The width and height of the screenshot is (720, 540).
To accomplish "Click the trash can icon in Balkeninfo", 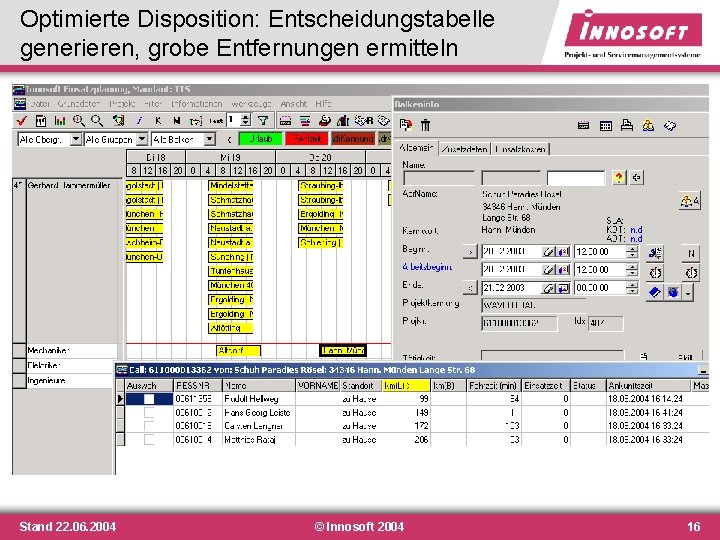I will pyautogui.click(x=426, y=125).
